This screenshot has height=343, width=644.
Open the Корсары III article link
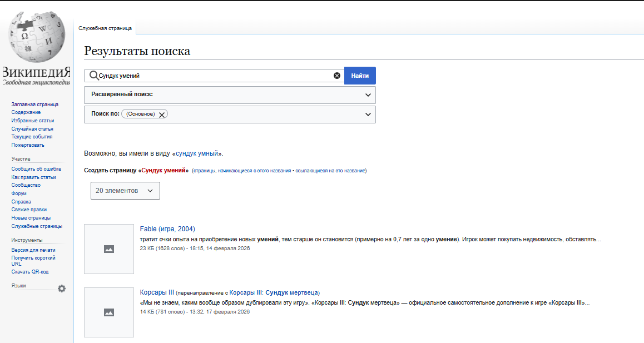pyautogui.click(x=157, y=292)
